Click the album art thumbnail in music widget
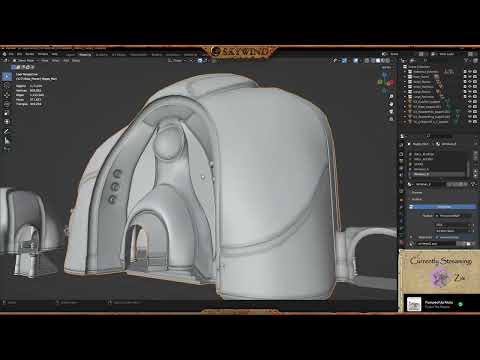 414,304
